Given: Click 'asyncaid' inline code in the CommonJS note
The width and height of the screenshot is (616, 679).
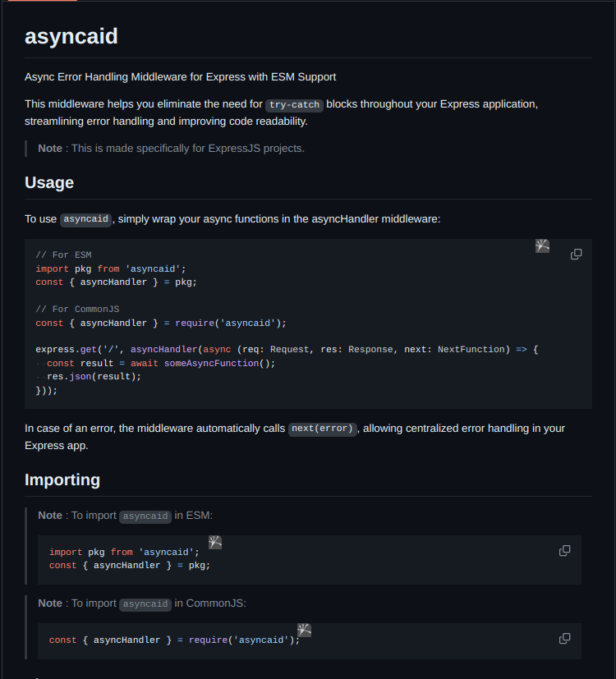Looking at the screenshot, I should click(x=145, y=604).
